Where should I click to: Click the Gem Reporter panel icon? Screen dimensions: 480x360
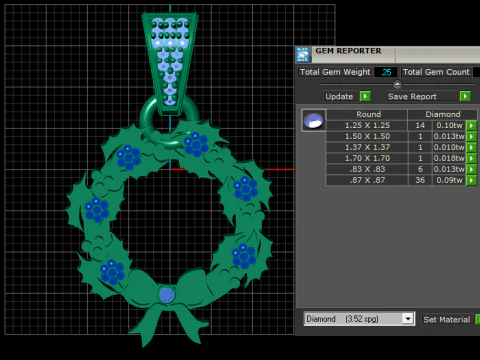tap(303, 54)
